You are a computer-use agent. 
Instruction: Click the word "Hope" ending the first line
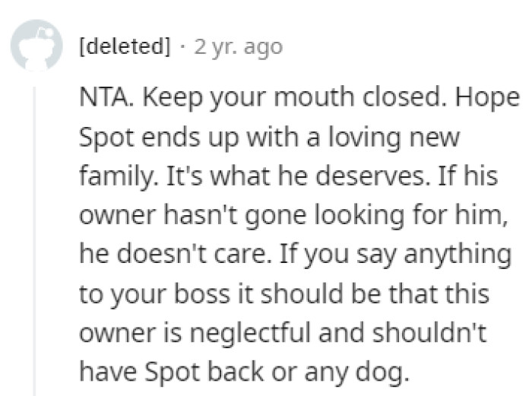473,102
